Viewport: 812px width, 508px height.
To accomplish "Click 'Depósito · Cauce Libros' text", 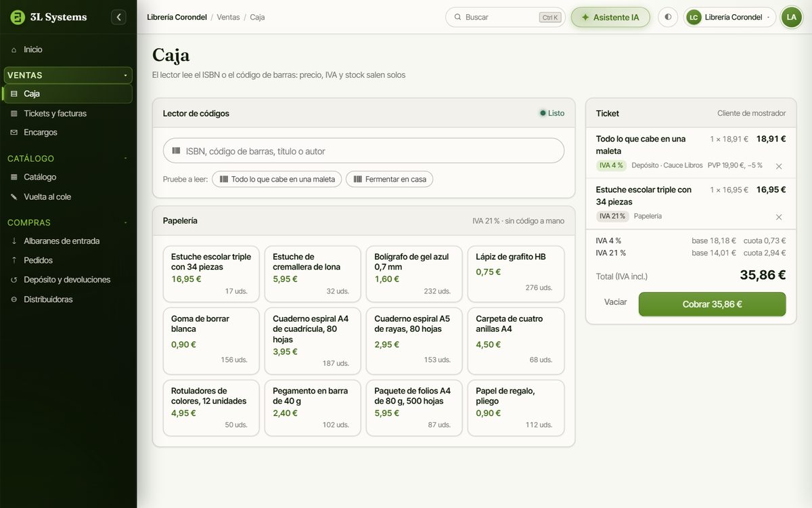I will coord(667,165).
